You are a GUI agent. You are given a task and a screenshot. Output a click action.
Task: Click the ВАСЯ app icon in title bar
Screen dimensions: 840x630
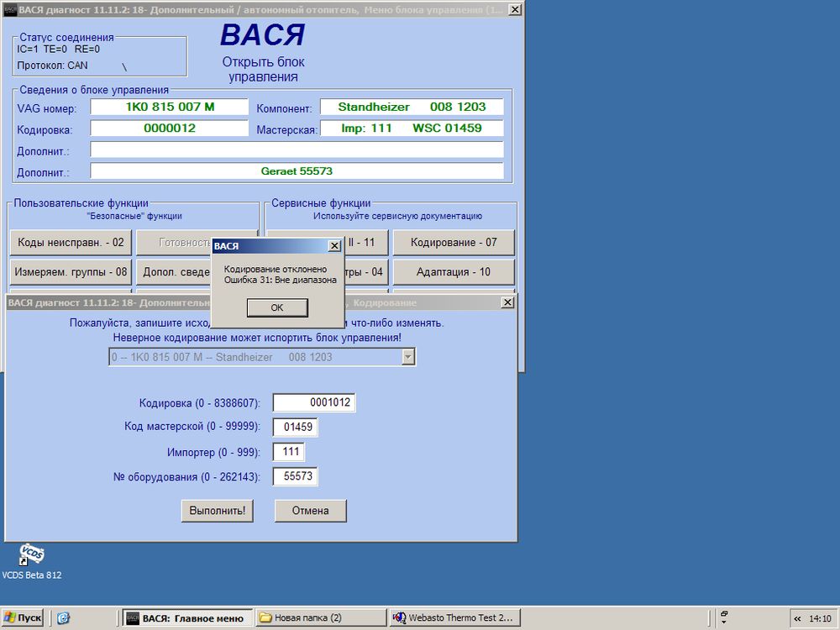coord(10,9)
